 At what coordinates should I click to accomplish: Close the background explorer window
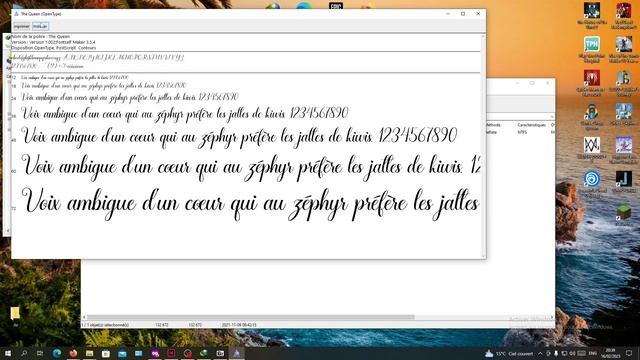coord(547,83)
